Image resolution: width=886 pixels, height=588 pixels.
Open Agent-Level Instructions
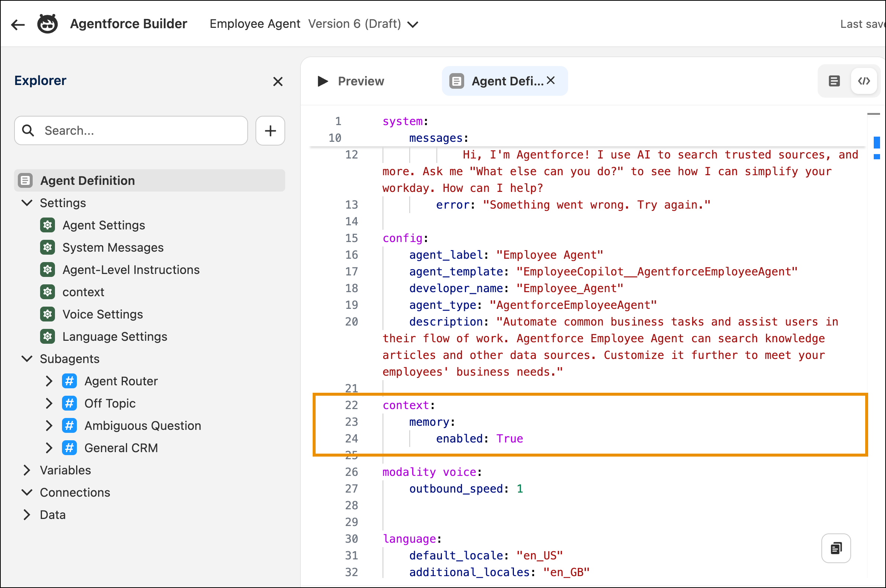(x=131, y=269)
